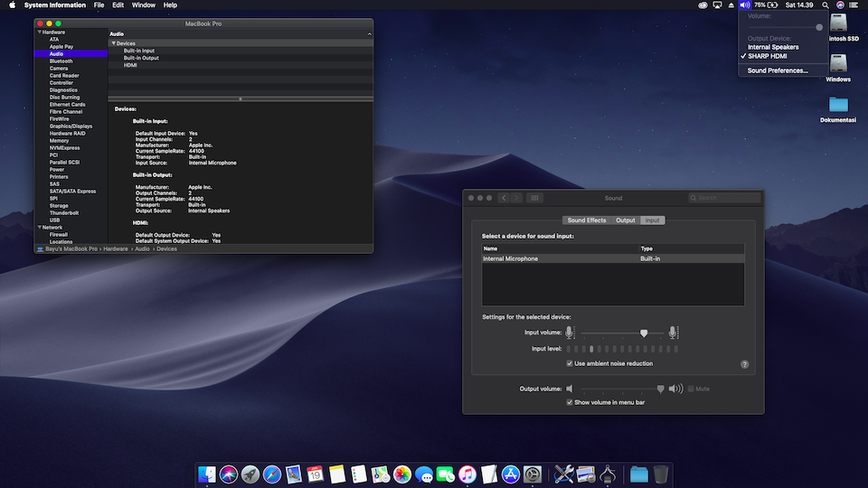Click the Output volume slider knob
This screenshot has width=868, height=488.
pos(660,389)
